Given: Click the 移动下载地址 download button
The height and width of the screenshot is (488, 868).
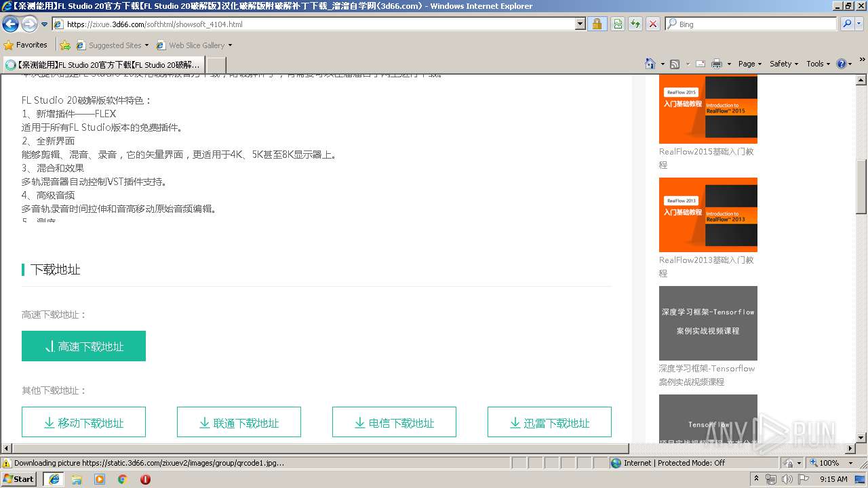Looking at the screenshot, I should [83, 422].
